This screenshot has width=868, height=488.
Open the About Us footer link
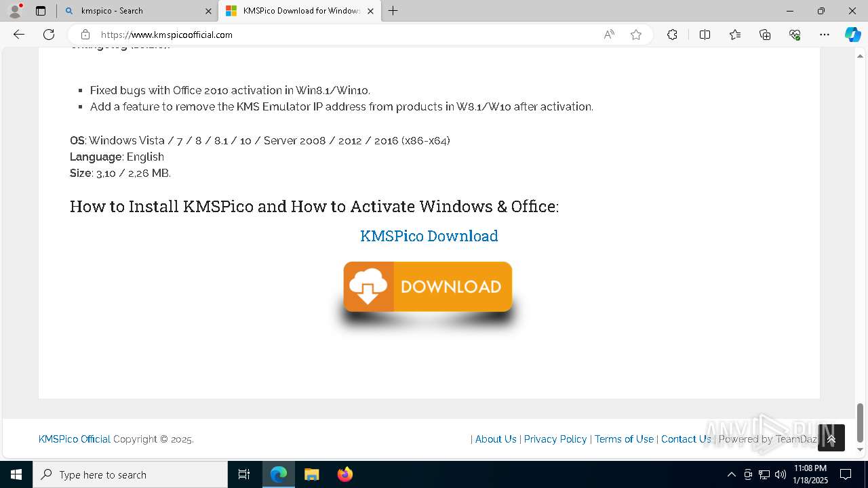[x=496, y=439]
